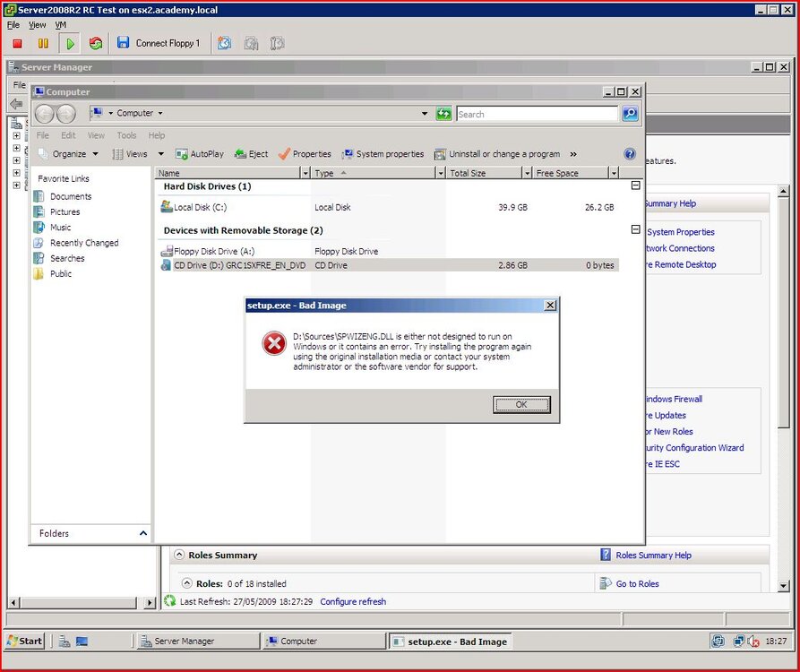
Task: Click the muted volume icon in system tray
Action: point(753,642)
